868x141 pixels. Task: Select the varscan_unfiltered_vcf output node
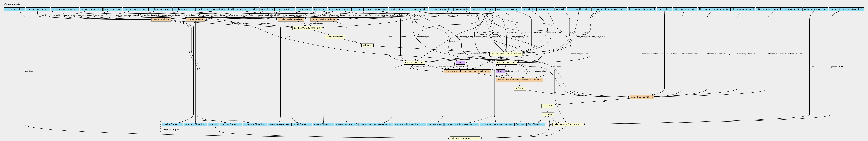(255, 124)
